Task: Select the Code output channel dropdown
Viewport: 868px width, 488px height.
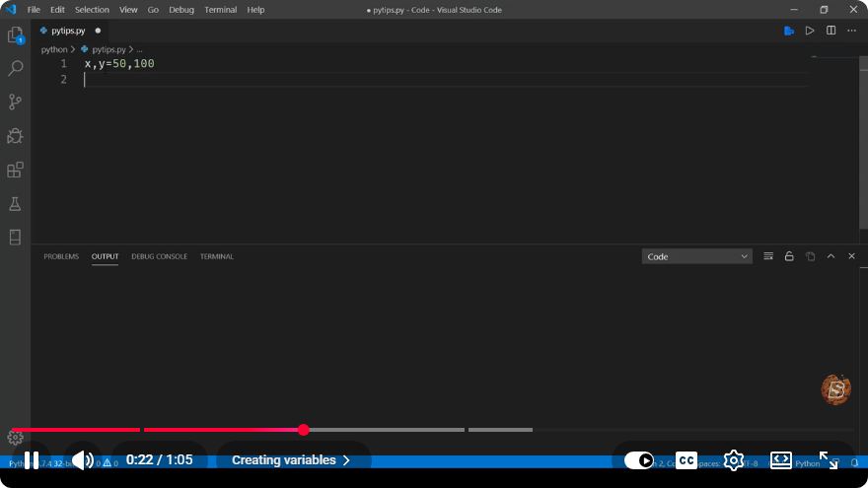Action: [x=696, y=256]
